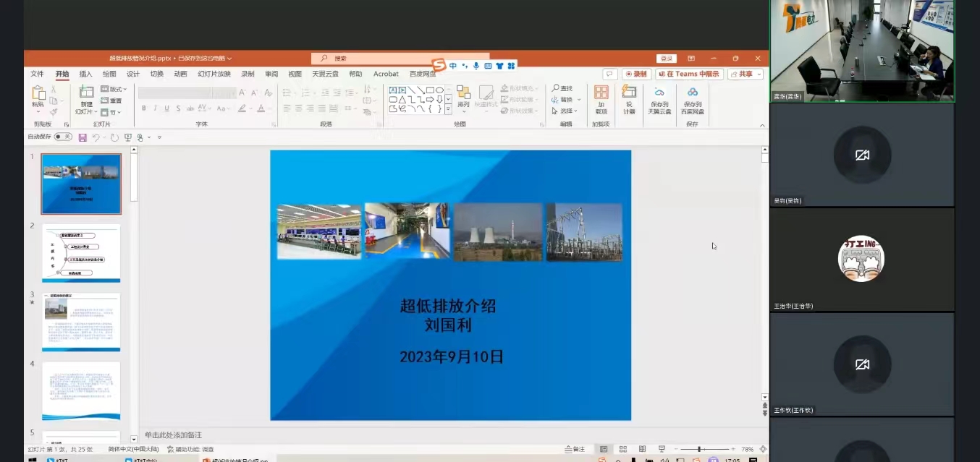980x462 pixels.
Task: Click the Reset (重置) slide button
Action: click(111, 100)
